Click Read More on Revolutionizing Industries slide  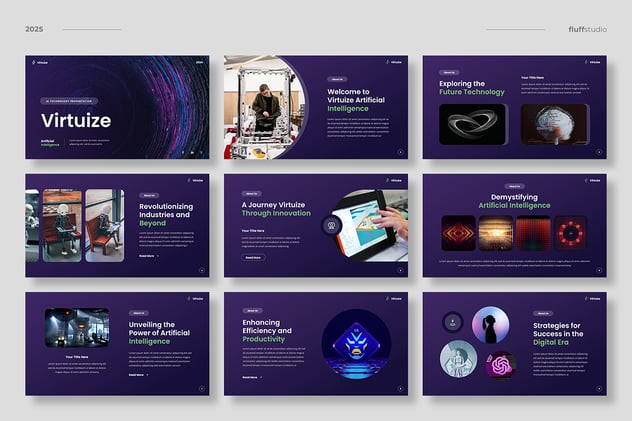[x=148, y=256]
